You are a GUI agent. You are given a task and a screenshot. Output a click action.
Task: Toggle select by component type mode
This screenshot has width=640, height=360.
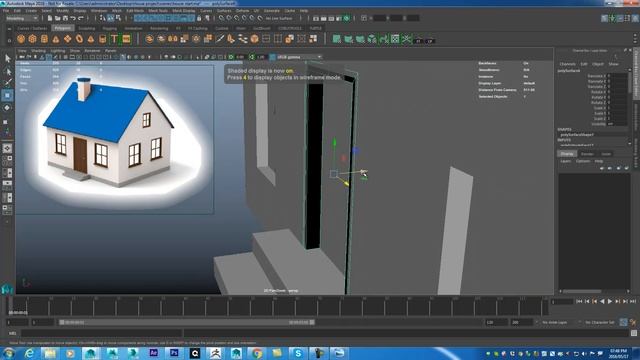pyautogui.click(x=118, y=18)
